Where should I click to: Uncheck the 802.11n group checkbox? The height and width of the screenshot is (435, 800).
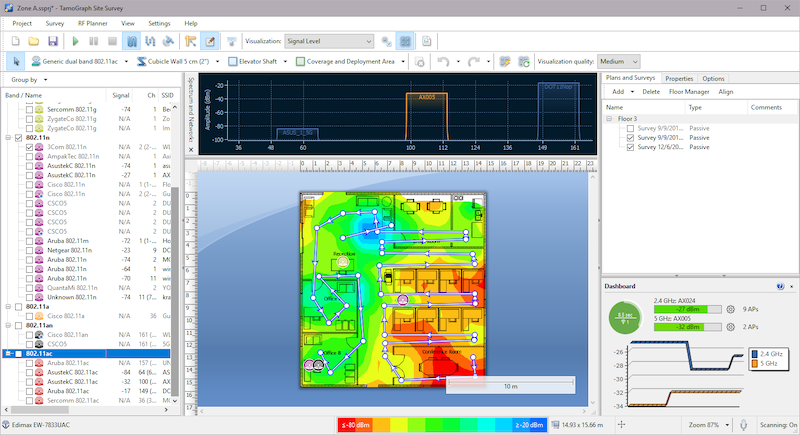pos(19,138)
